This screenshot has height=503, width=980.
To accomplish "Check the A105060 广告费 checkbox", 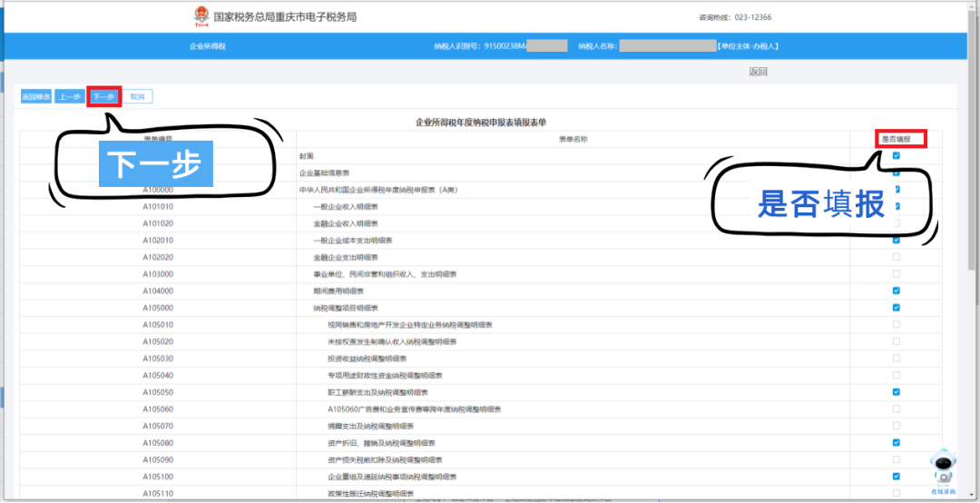I will 897,409.
